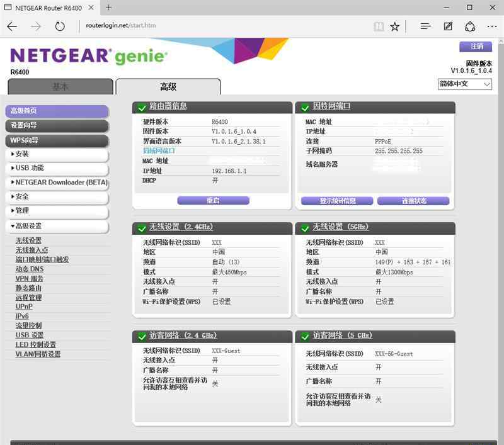Viewport: 504px width, 445px height.
Task: Open browser More actions menu
Action: [492, 26]
